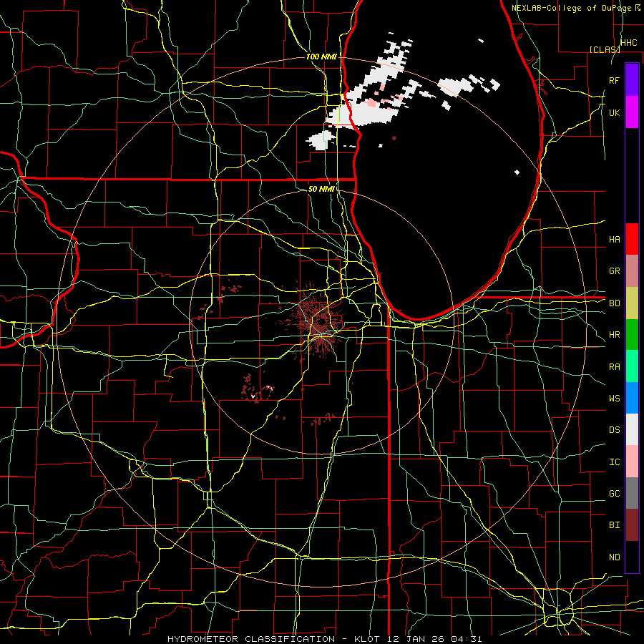644x644 pixels.
Task: Select the HR legend label
Action: pyautogui.click(x=615, y=335)
